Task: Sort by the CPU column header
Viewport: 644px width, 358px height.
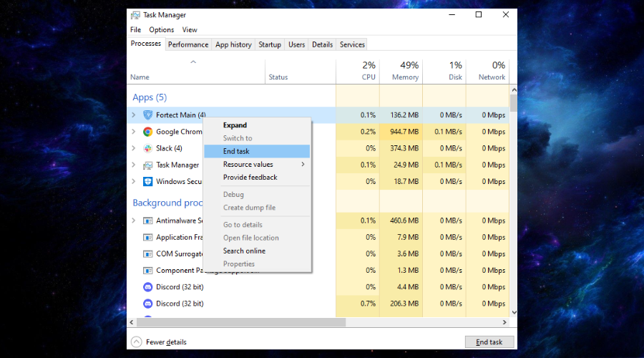Action: coord(358,72)
